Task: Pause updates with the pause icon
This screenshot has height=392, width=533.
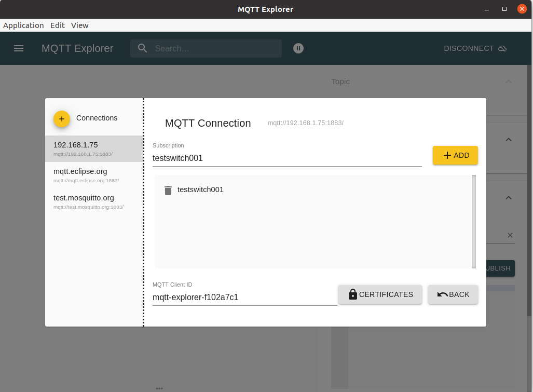Action: tap(298, 48)
